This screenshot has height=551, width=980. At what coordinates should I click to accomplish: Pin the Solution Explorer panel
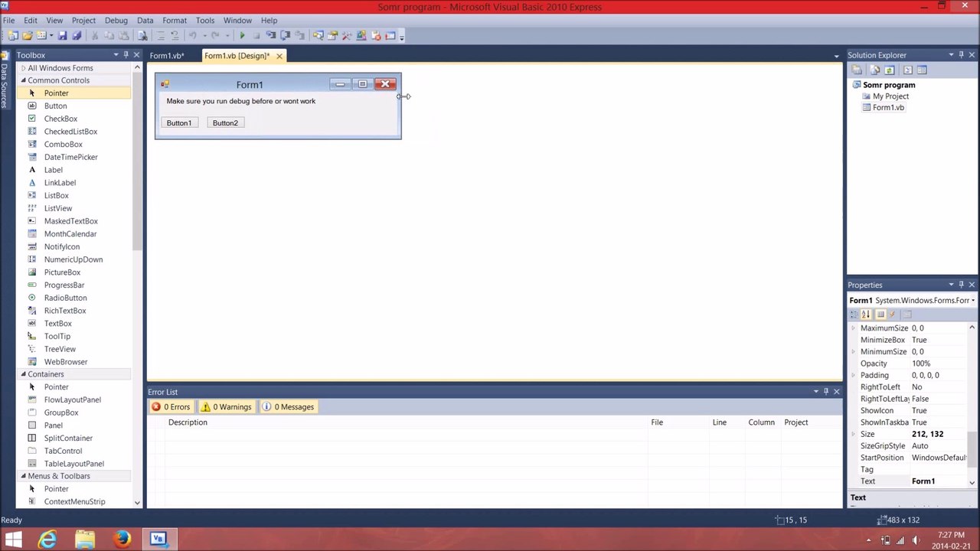click(x=961, y=55)
